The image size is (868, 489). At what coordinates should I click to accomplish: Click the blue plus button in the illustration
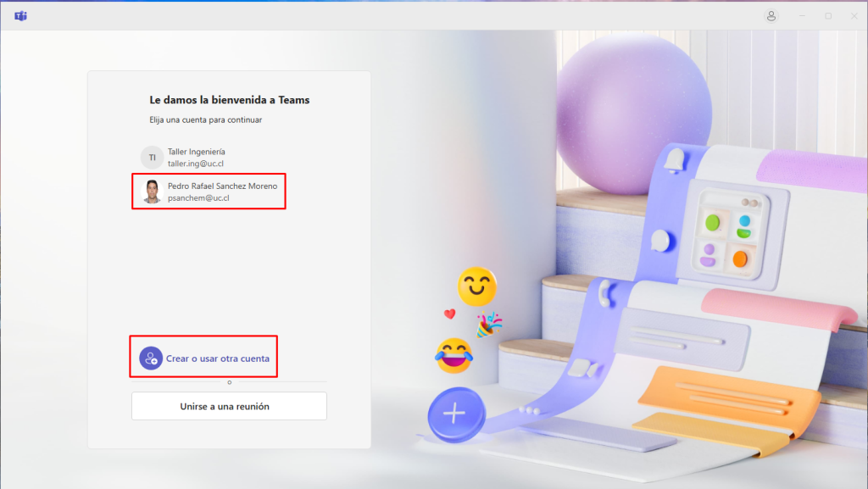coord(455,414)
